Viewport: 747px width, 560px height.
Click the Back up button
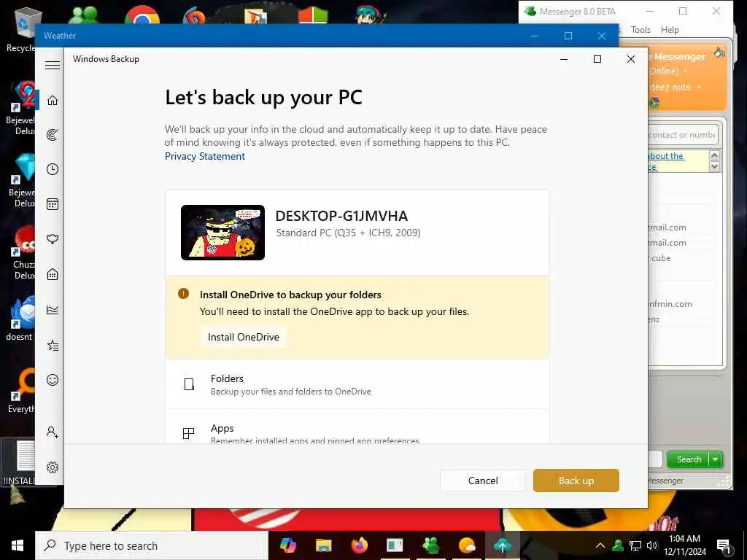[576, 481]
